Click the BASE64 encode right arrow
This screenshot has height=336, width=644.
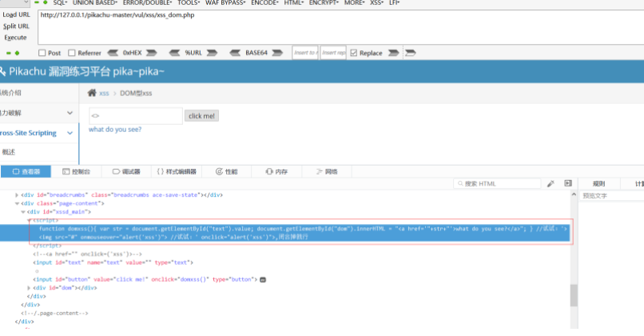[x=277, y=53]
